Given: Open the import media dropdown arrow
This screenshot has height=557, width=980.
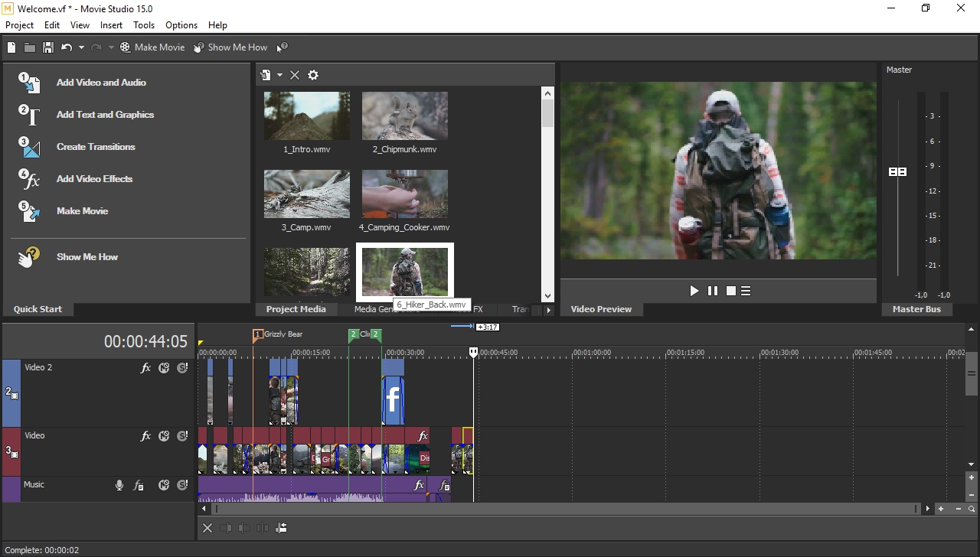Looking at the screenshot, I should (x=279, y=75).
